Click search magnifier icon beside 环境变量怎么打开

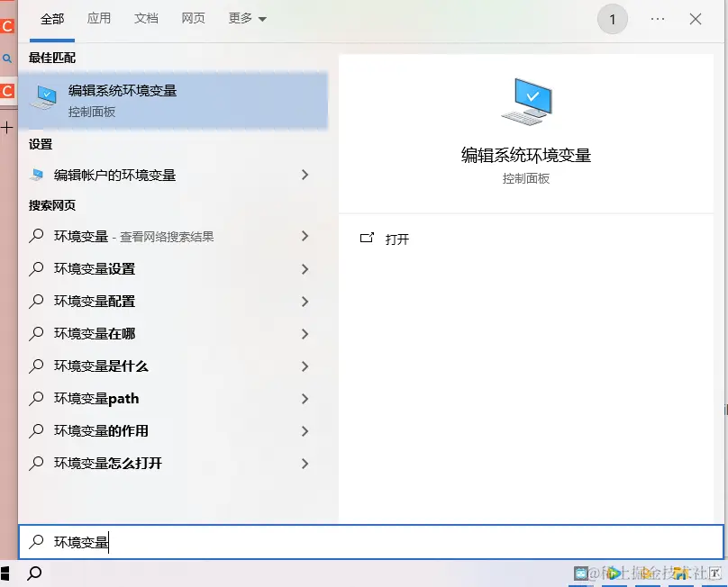pyautogui.click(x=36, y=464)
